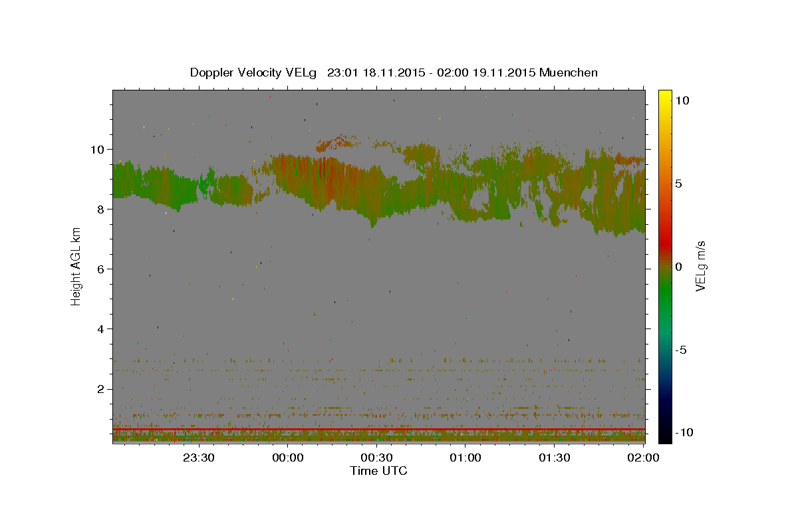
Task: Click the 01:00 time tick label
Action: click(465, 458)
